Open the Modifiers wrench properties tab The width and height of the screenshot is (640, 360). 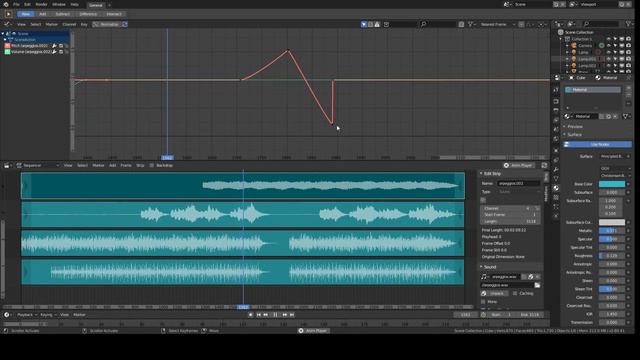pos(556,169)
